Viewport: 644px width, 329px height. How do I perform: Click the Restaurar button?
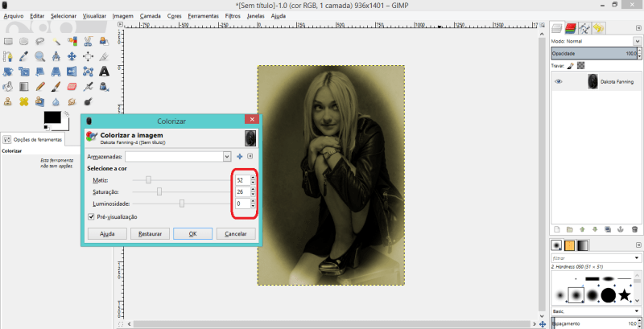coord(151,234)
